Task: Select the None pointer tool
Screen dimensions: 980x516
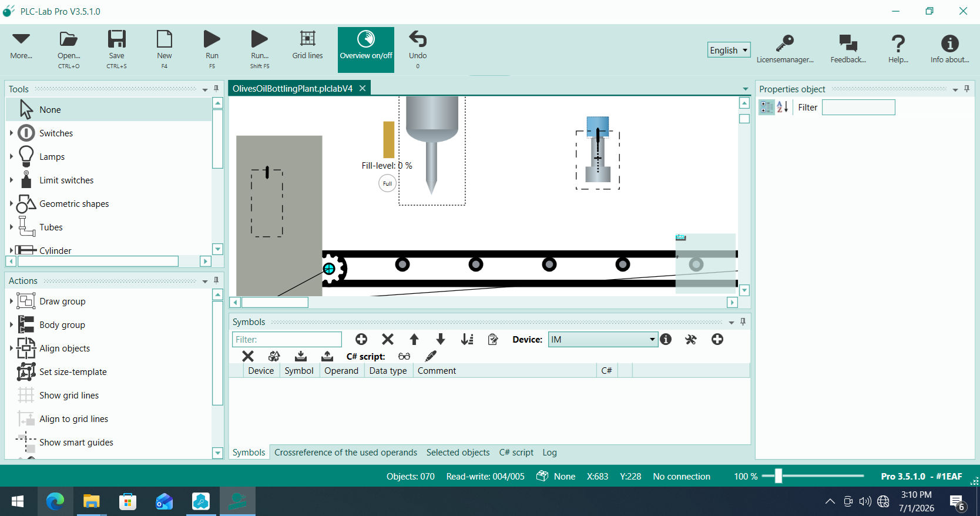Action: click(109, 109)
